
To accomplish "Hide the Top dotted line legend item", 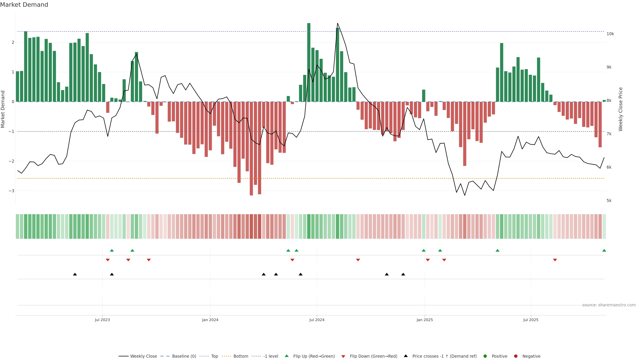I will point(214,356).
